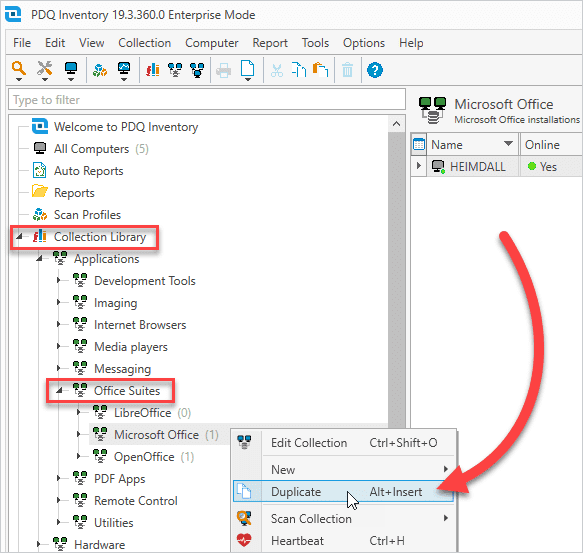Open the Name column sort dropdown arrow
Image resolution: width=583 pixels, height=553 pixels.
tap(508, 144)
